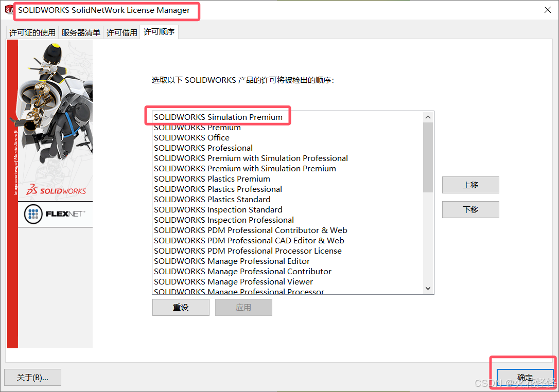Select SOLIDWORKS Manage Professional Editor
The height and width of the screenshot is (392, 559).
[287, 261]
